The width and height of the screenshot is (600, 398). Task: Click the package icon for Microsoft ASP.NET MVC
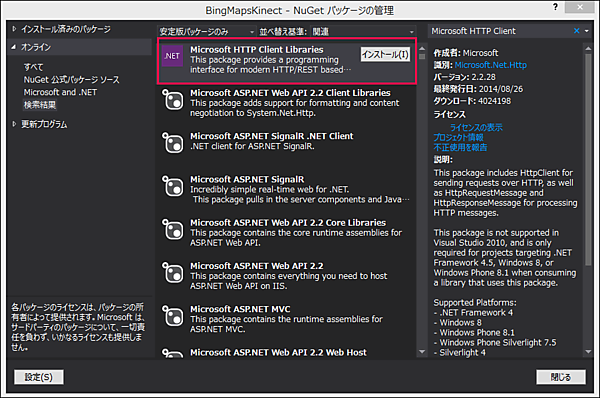[x=173, y=316]
